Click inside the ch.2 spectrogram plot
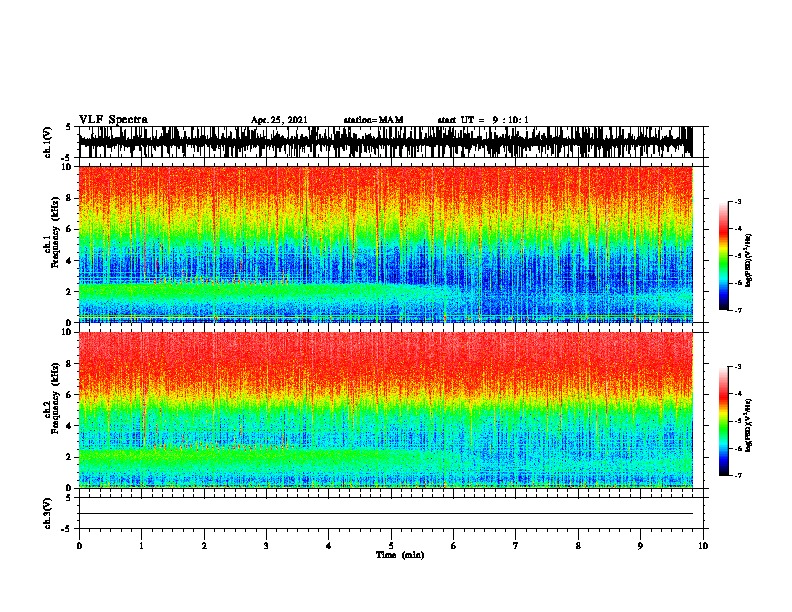Viewport: 792px width, 612px height. click(385, 410)
